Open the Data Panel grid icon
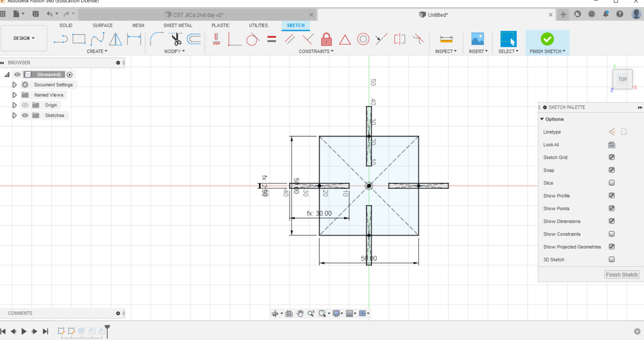Screen dimensions: 644x340 [x=3, y=14]
